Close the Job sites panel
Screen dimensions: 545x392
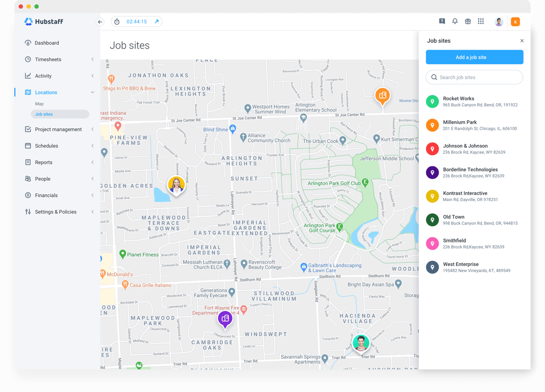(522, 41)
